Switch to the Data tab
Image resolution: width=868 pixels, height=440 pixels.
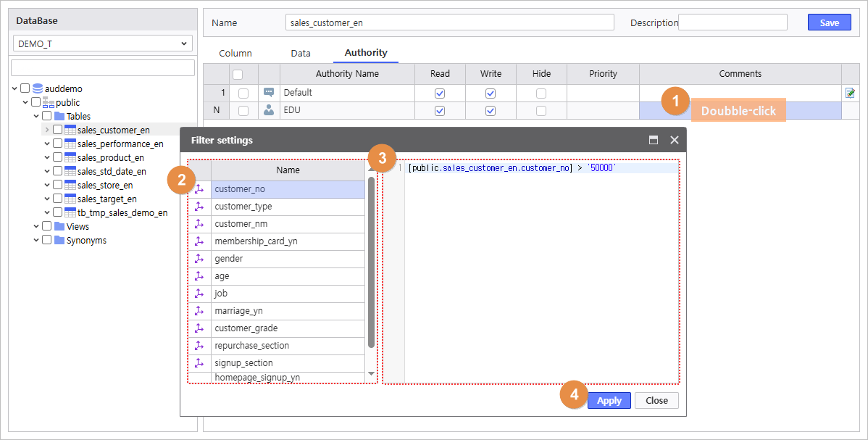click(300, 53)
